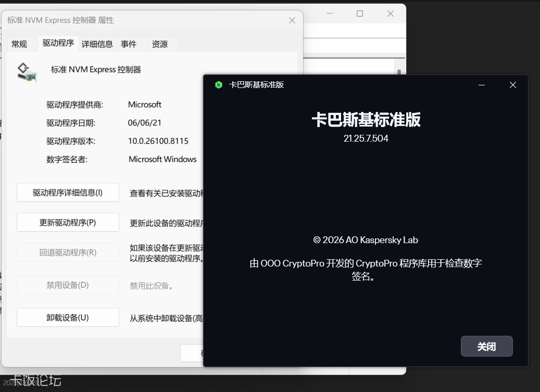540x392 pixels.
Task: Close the Kaspersky about window
Action: pyautogui.click(x=513, y=85)
